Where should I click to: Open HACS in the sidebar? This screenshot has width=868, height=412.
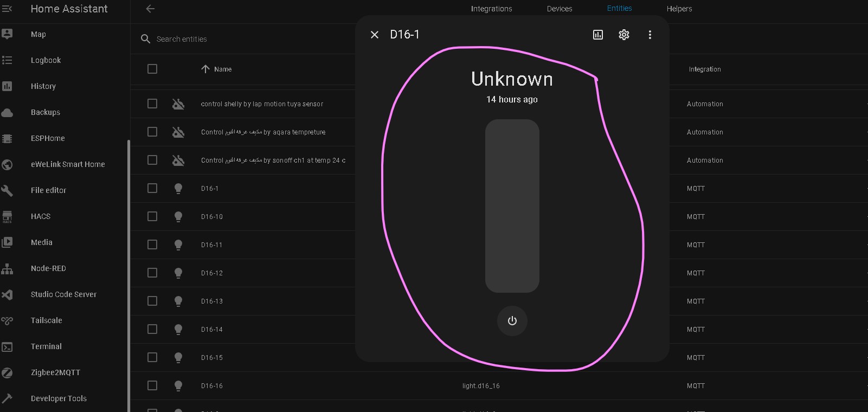pyautogui.click(x=41, y=216)
